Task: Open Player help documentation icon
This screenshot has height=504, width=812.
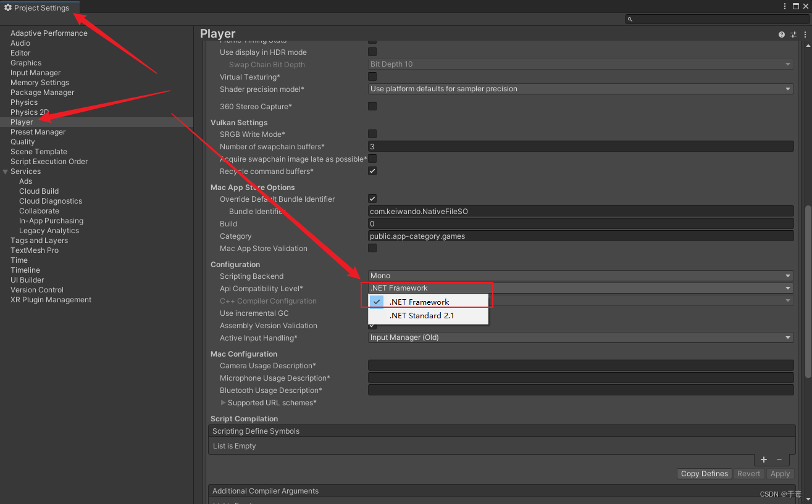Action: point(782,35)
